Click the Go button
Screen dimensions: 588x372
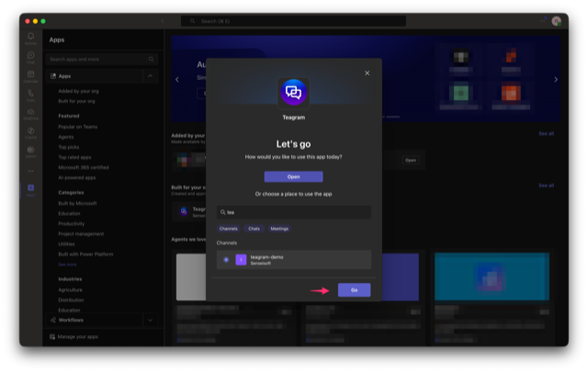[354, 290]
